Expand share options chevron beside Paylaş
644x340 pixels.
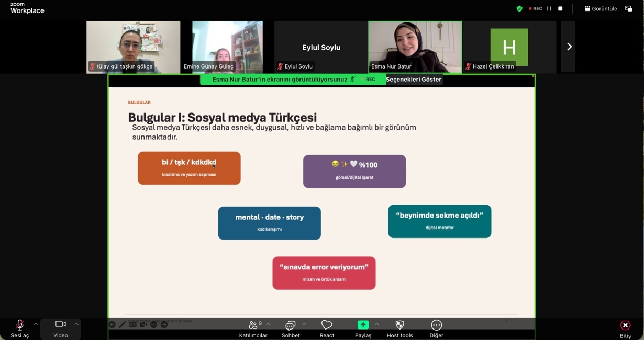tap(376, 324)
